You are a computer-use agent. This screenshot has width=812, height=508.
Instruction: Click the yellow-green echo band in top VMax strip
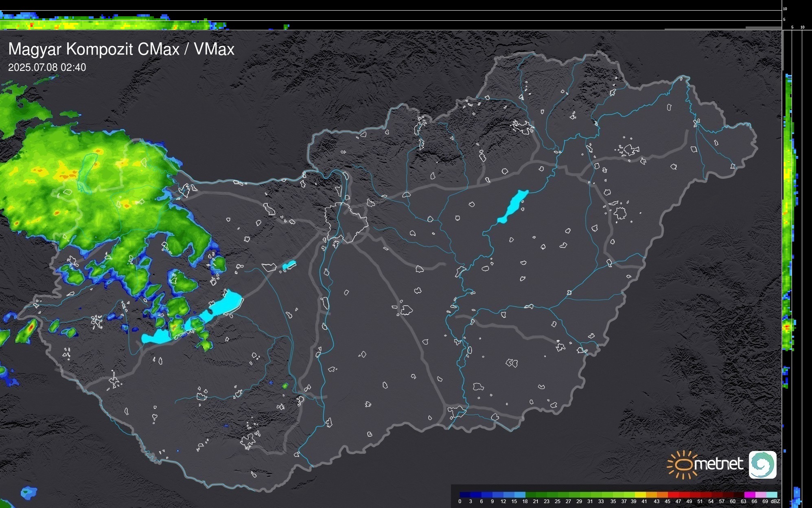[102, 25]
